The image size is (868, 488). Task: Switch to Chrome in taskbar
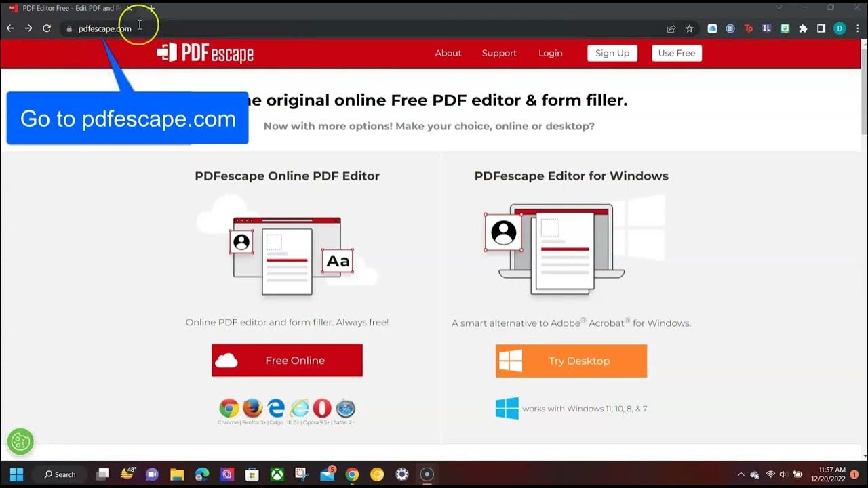pyautogui.click(x=352, y=474)
